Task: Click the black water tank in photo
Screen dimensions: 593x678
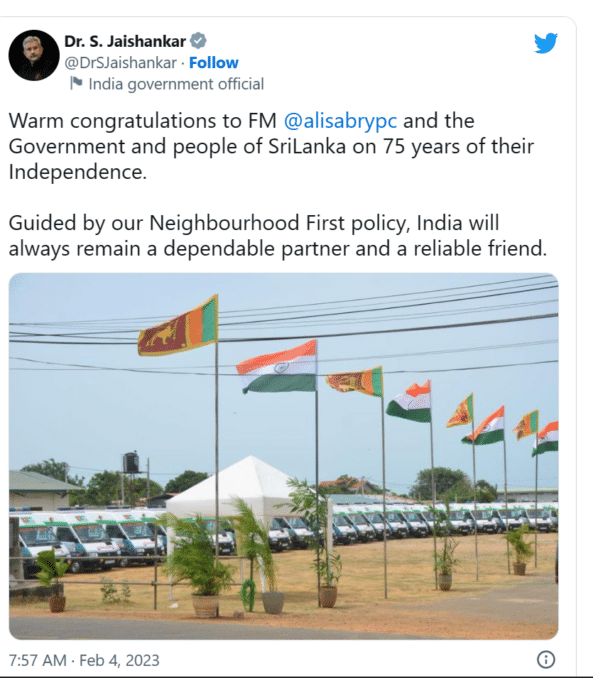Action: (131, 462)
